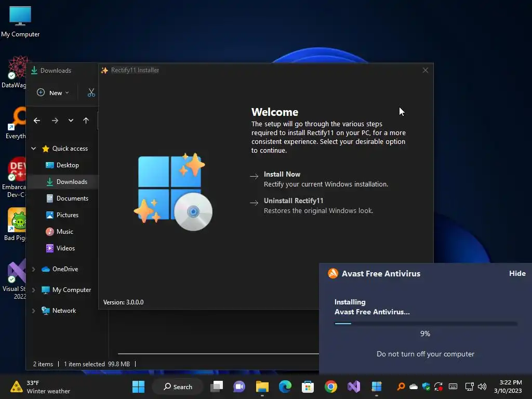Go up one folder level
532x399 pixels.
click(x=86, y=121)
